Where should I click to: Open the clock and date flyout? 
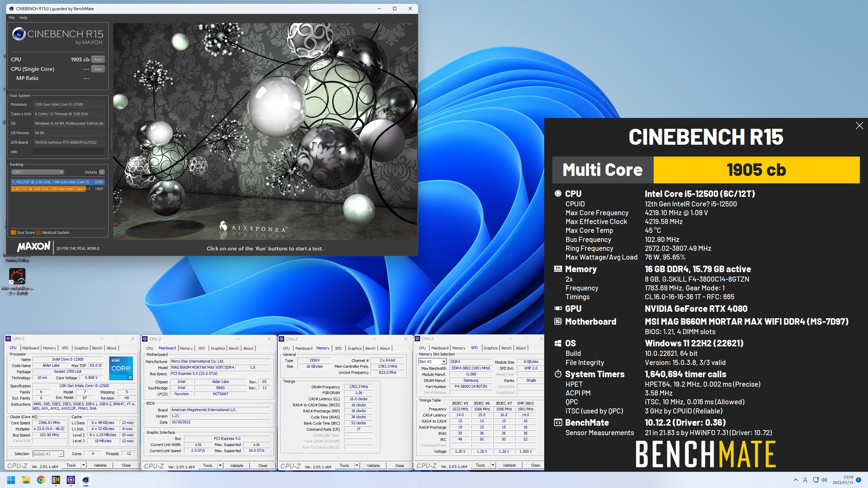point(843,480)
